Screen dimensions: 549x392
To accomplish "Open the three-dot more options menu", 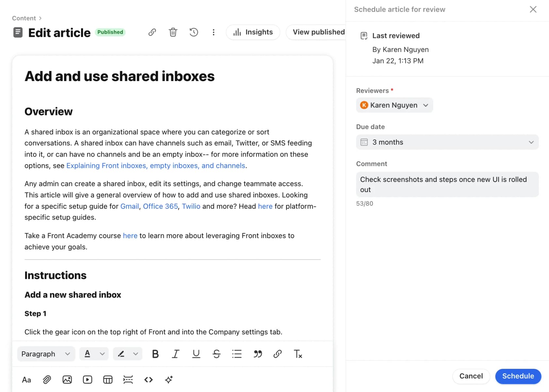I will (213, 32).
